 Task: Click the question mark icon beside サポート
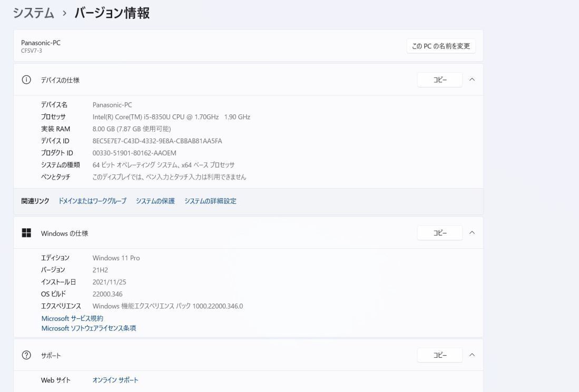[26, 355]
